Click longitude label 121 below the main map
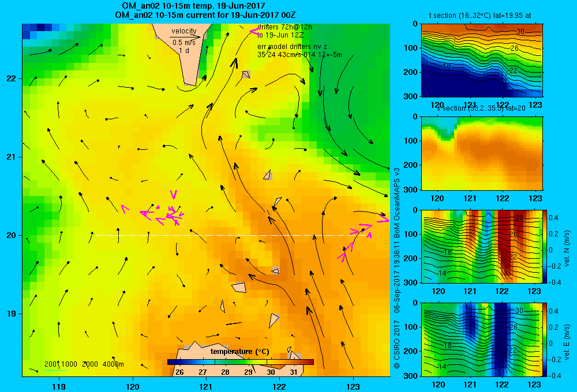Screen dimensions: 577x392 coord(206,386)
